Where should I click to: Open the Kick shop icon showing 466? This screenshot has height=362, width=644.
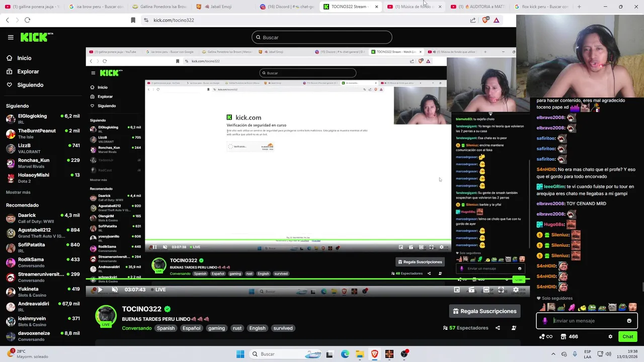(x=570, y=337)
